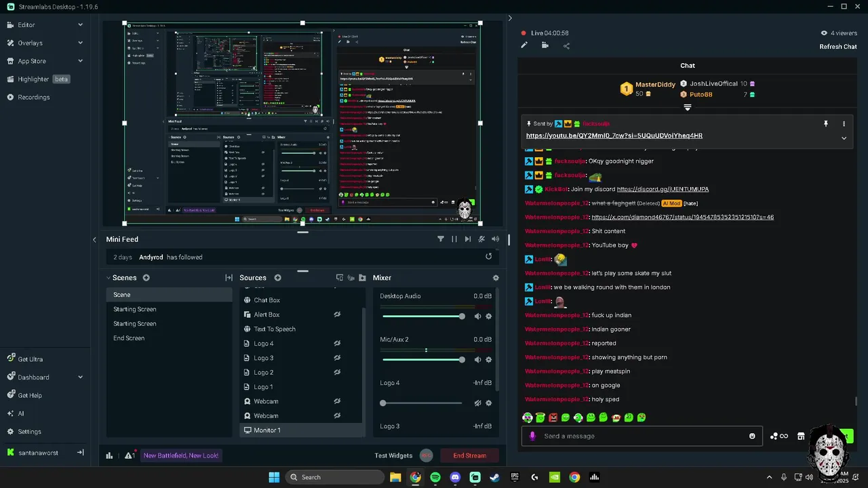Collapse the Scenes panel chevron
Screen dimensions: 868x488
(108, 278)
